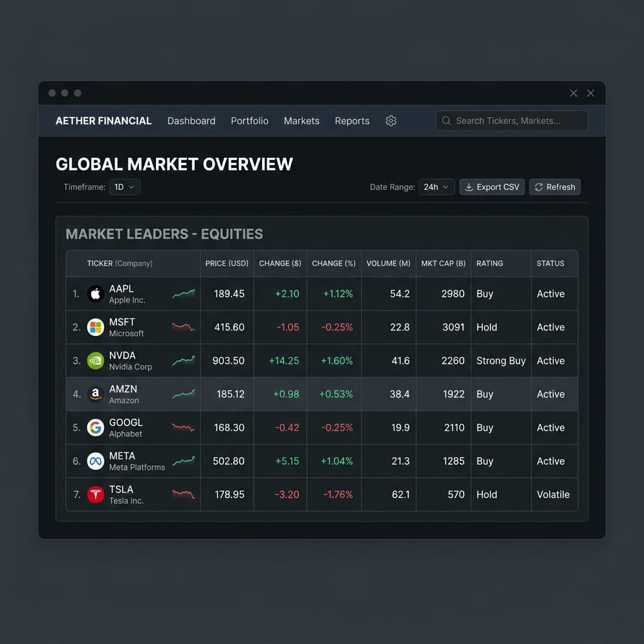Open the MSFT sparkline chart
Viewport: 644px width, 644px height.
pyautogui.click(x=184, y=327)
